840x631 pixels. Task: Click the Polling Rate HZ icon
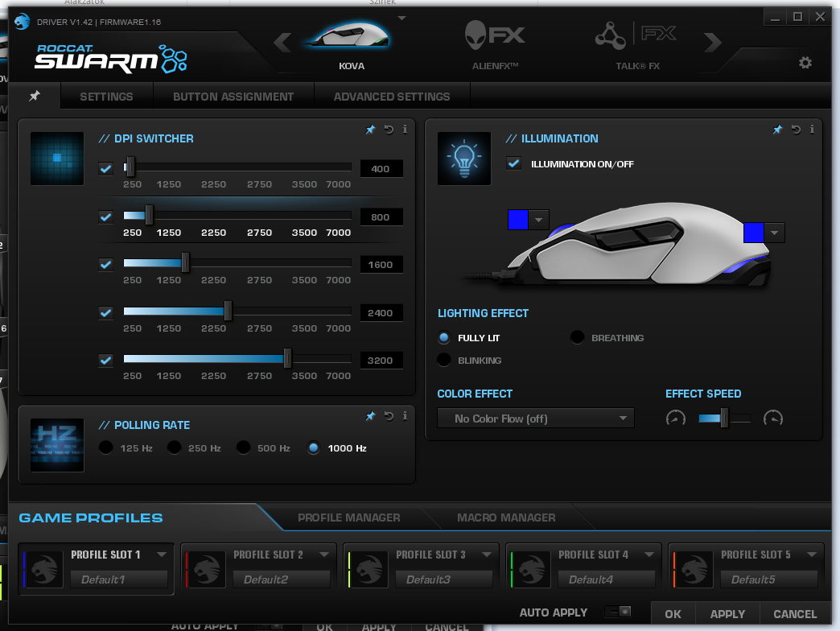click(x=57, y=445)
